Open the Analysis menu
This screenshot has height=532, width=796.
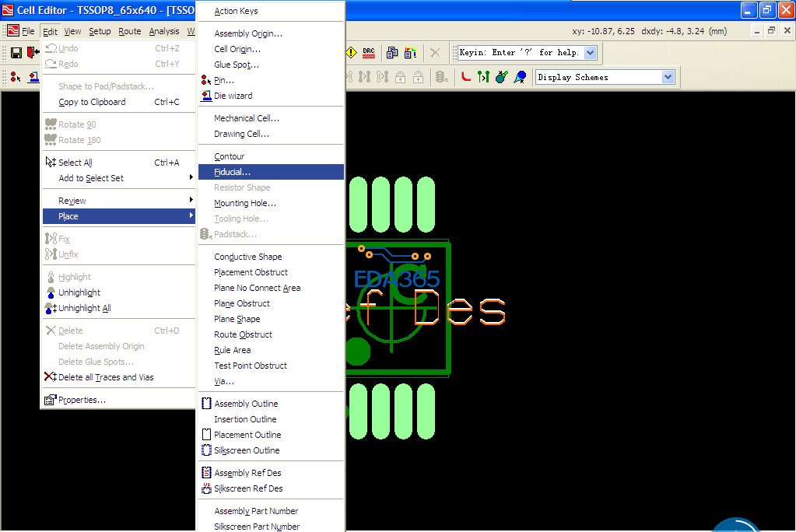(164, 31)
